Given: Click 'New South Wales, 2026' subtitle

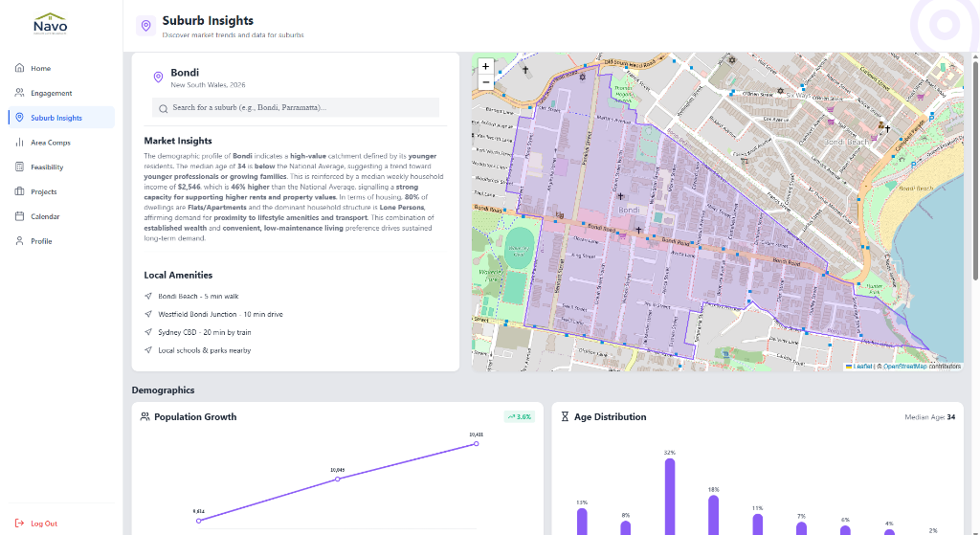Looking at the screenshot, I should (208, 85).
